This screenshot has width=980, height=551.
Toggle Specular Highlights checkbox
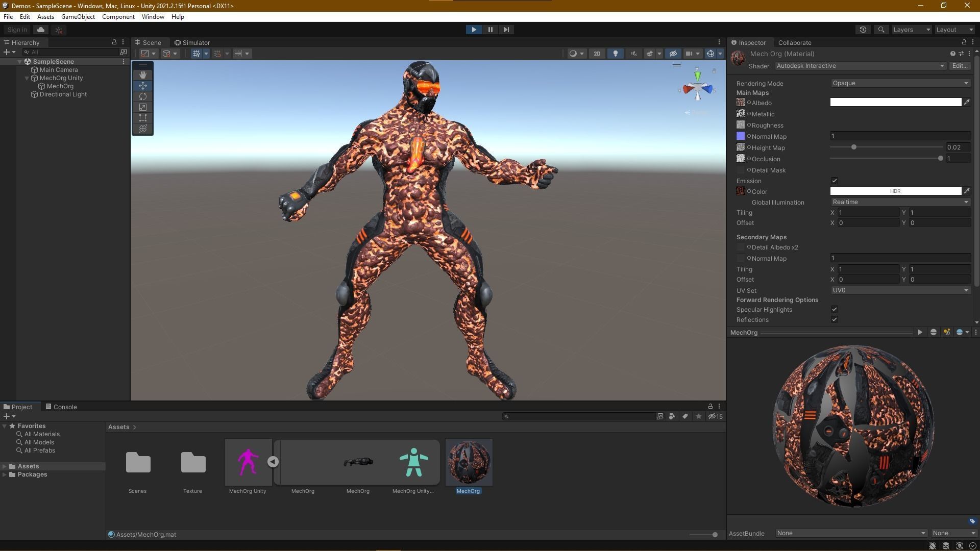(x=835, y=309)
